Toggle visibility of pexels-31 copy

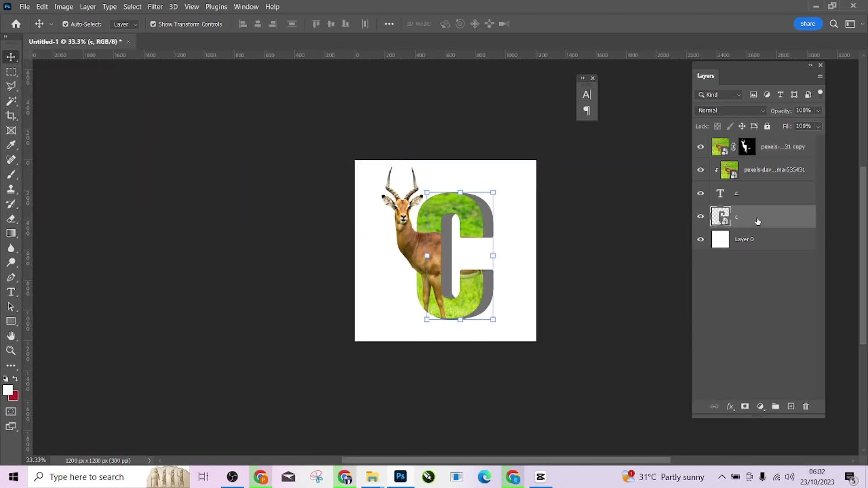[x=701, y=146]
